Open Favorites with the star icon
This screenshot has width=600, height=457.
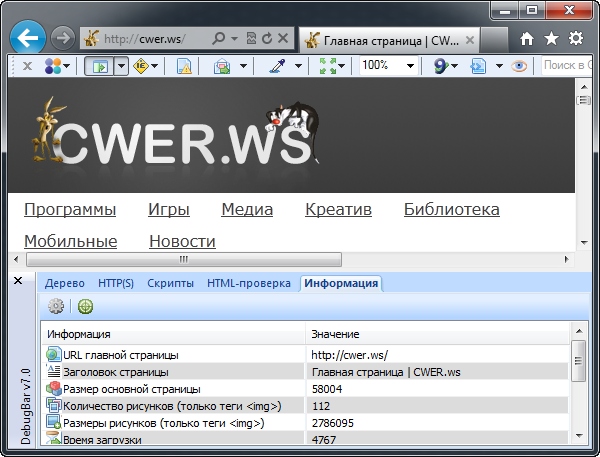pyautogui.click(x=551, y=39)
